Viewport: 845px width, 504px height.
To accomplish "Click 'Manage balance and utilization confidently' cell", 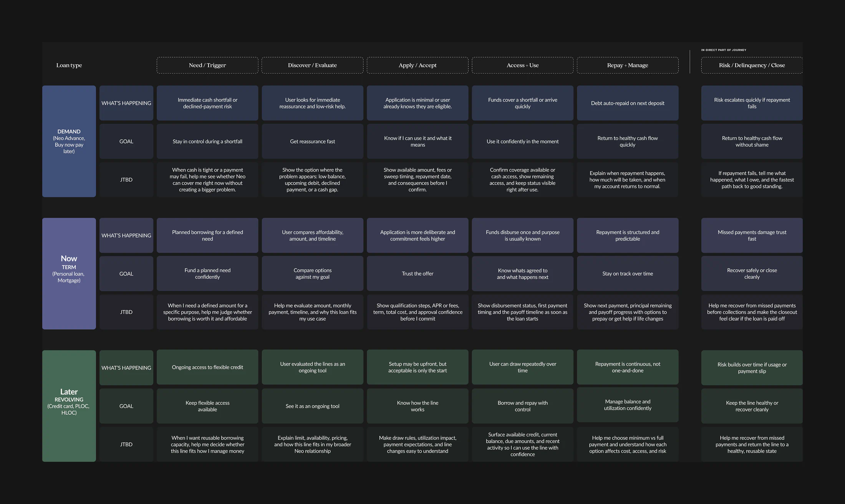I will coord(628,405).
